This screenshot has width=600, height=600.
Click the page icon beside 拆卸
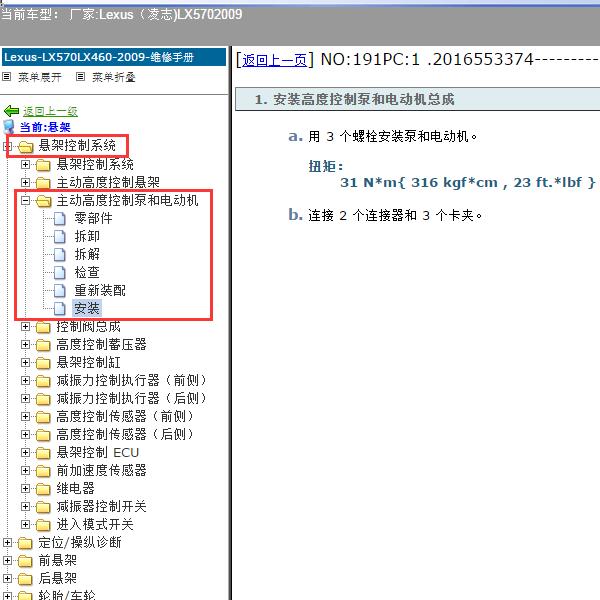(60, 236)
